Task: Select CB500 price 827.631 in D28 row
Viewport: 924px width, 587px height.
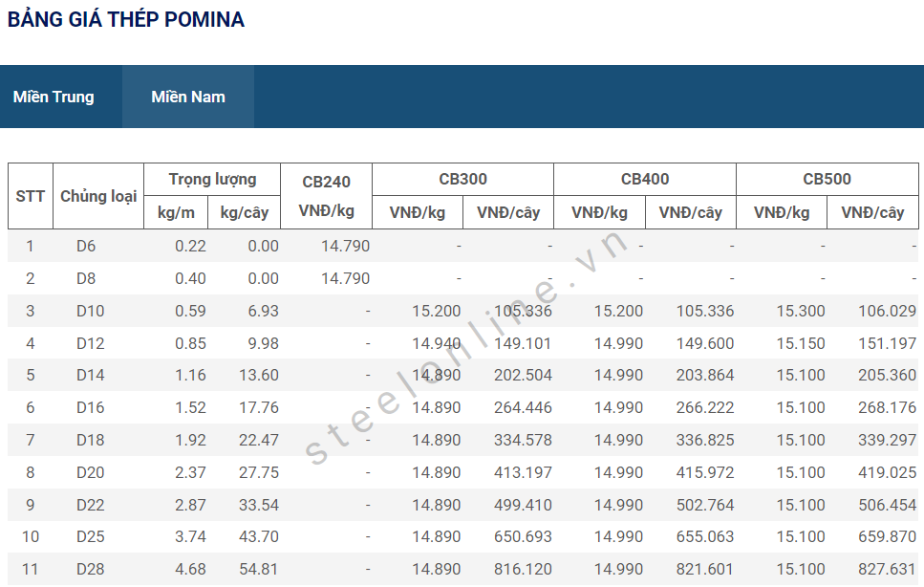Action: [x=887, y=569]
